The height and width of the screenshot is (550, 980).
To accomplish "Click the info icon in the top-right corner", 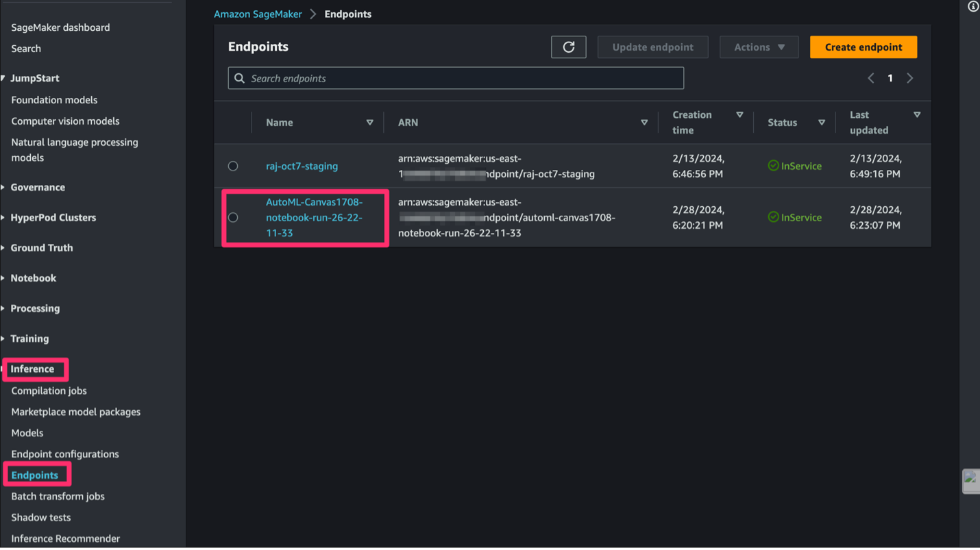I will tap(972, 6).
